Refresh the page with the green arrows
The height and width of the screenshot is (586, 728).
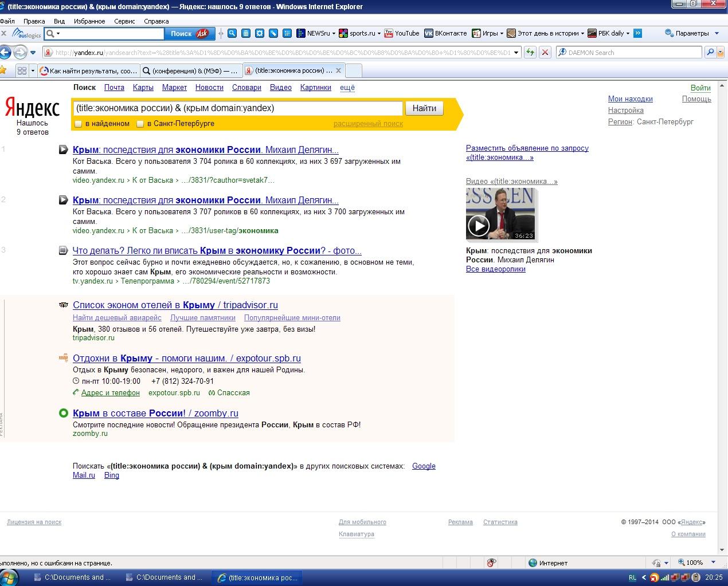click(x=530, y=53)
